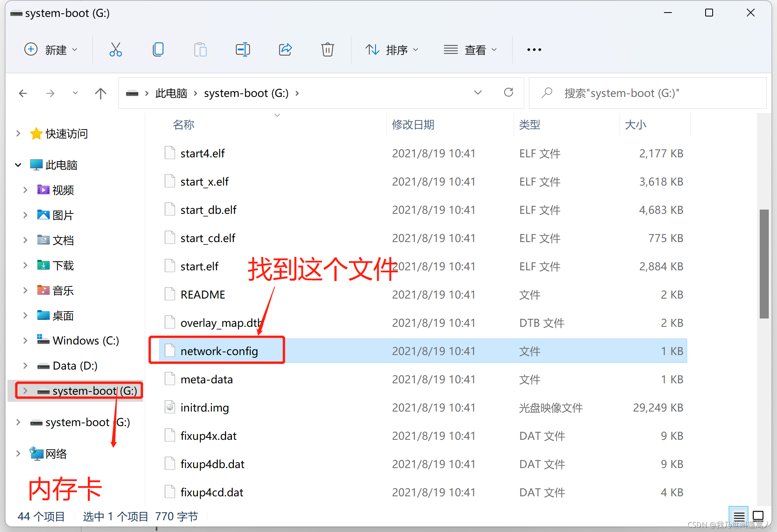Click 此电脑 in address breadcrumb
Screen dimensions: 777x532
coord(171,93)
